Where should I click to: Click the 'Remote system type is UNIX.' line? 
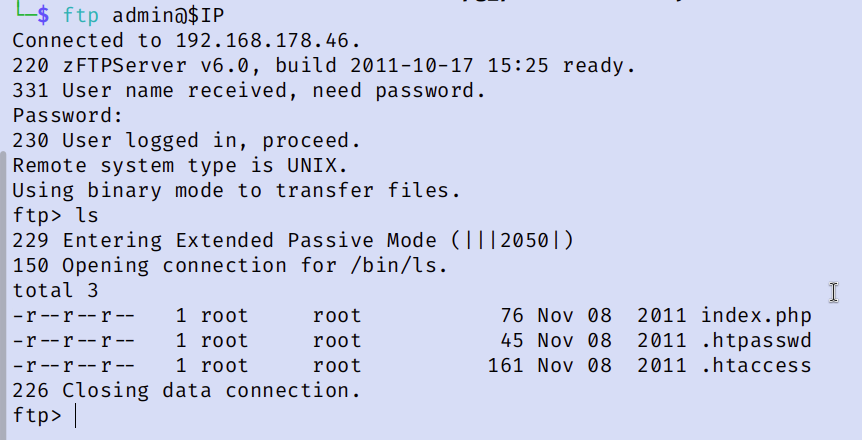(179, 166)
